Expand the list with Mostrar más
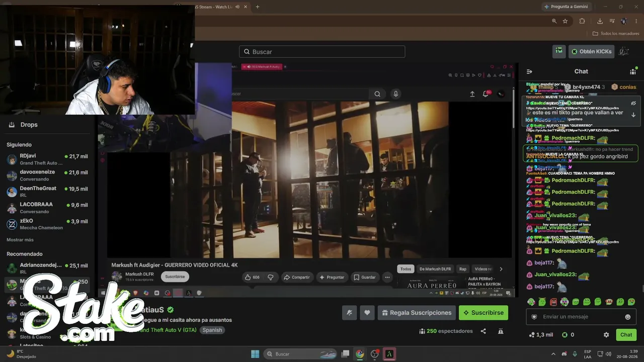 pos(20,240)
